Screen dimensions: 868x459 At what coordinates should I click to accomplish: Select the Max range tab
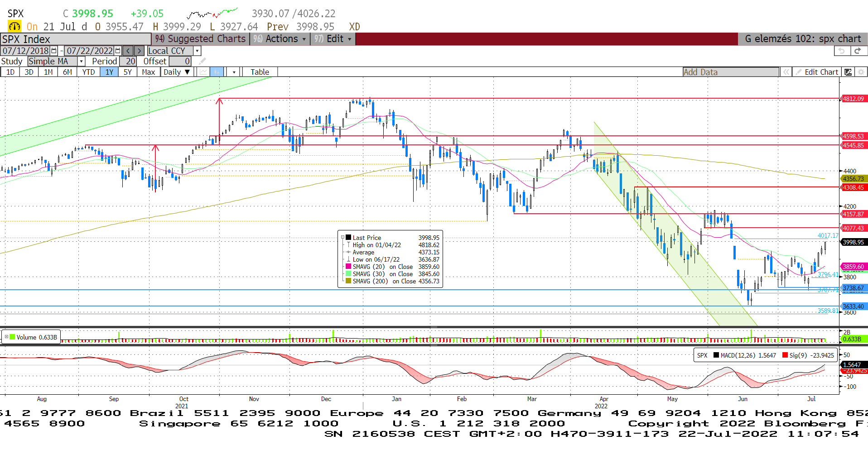point(148,72)
